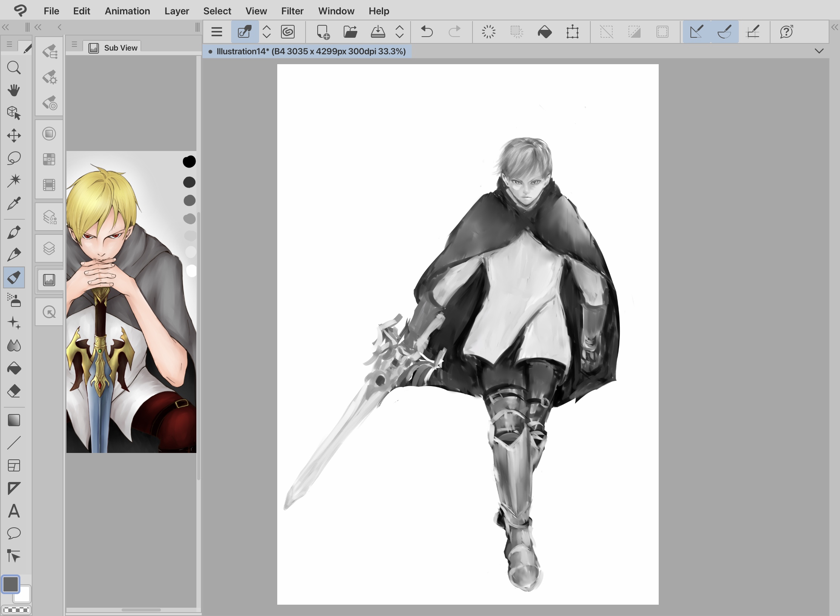Select the Illustration14 canvas tab
The image size is (840, 616).
click(307, 51)
